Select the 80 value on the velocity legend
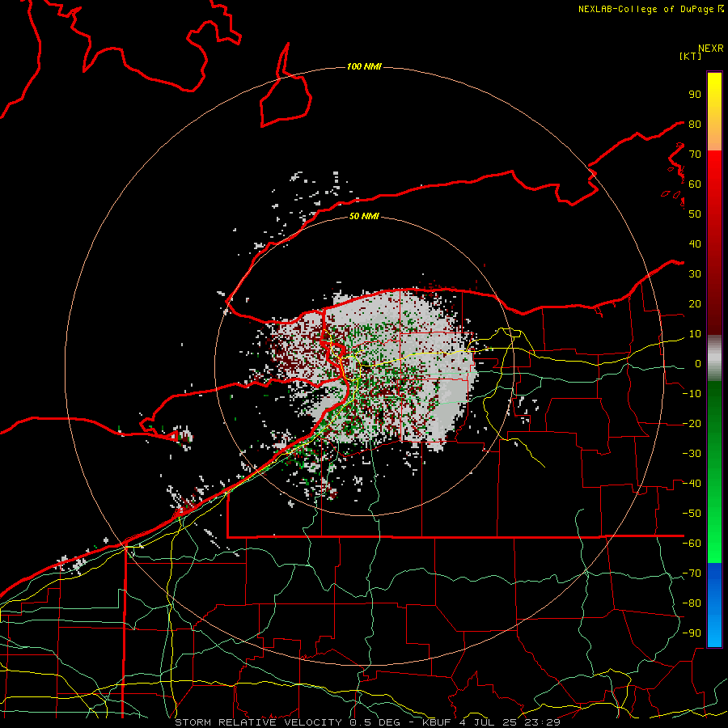 coord(695,125)
